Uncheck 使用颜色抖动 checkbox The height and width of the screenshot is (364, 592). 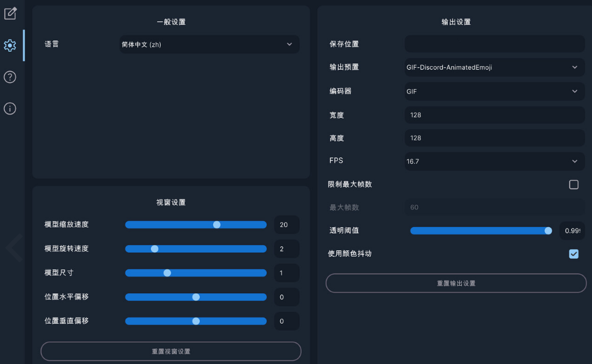(574, 253)
